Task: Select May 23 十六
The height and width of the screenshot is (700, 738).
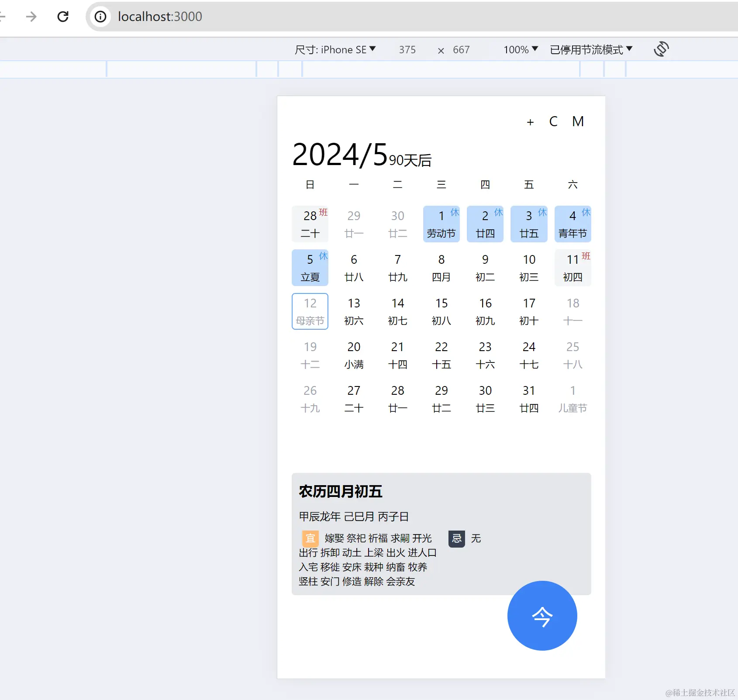Action: (x=485, y=355)
